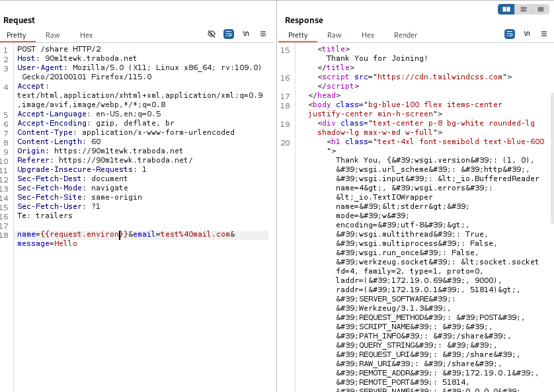The height and width of the screenshot is (392, 554).
Task: Click the 'User-Agent' header name
Action: (40, 67)
